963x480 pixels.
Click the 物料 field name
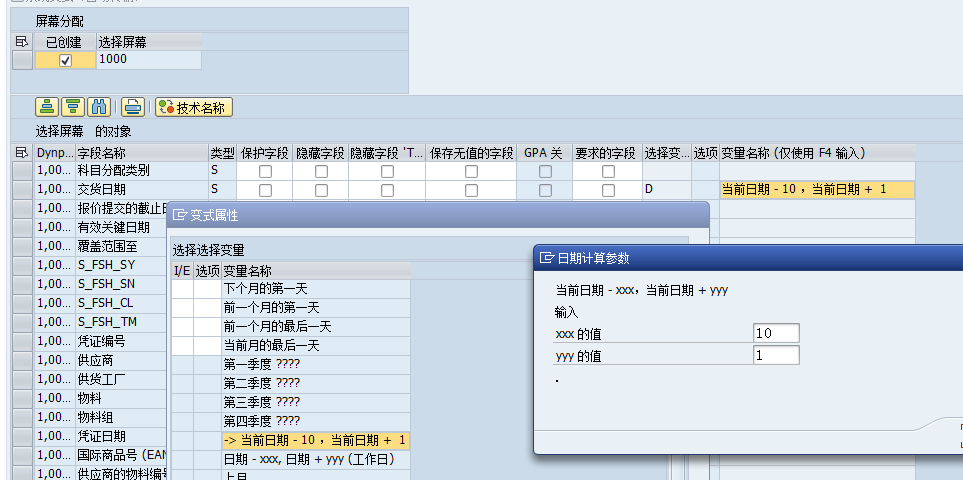[90, 398]
